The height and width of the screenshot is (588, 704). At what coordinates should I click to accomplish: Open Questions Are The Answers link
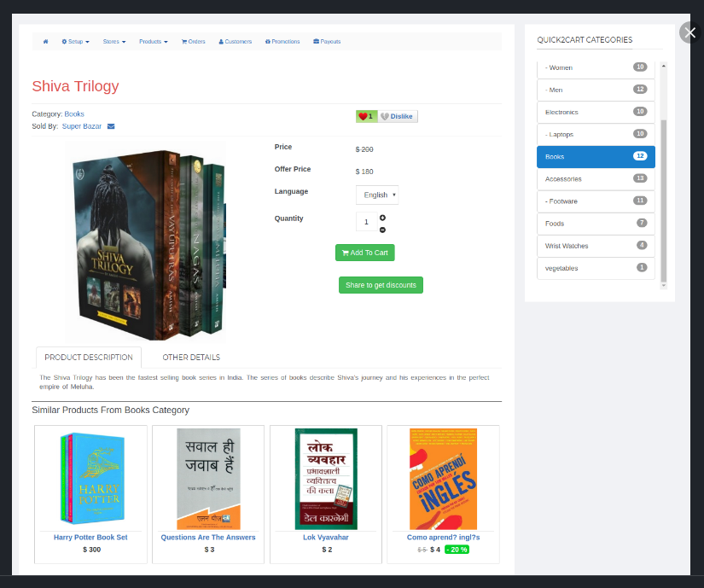click(x=208, y=538)
